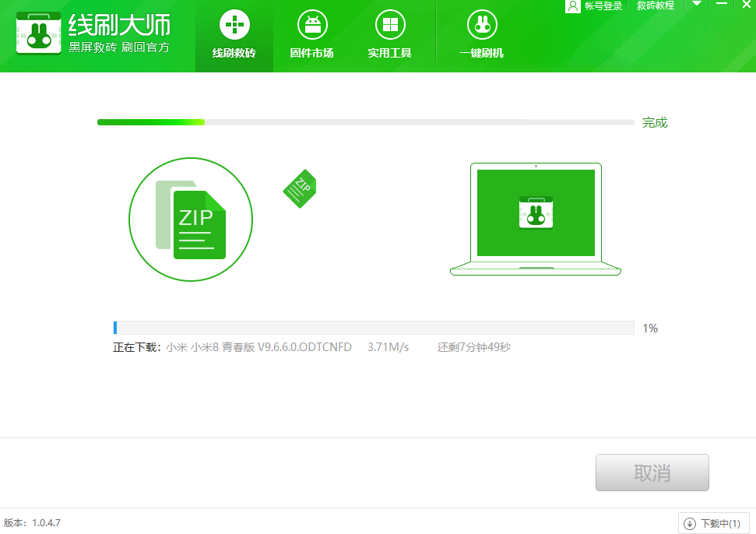Click the 黑屏救砖 刷回官方 slogan text

click(119, 47)
